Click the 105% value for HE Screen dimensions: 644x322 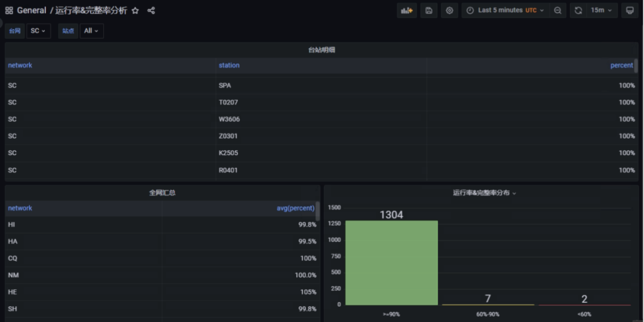(x=308, y=292)
